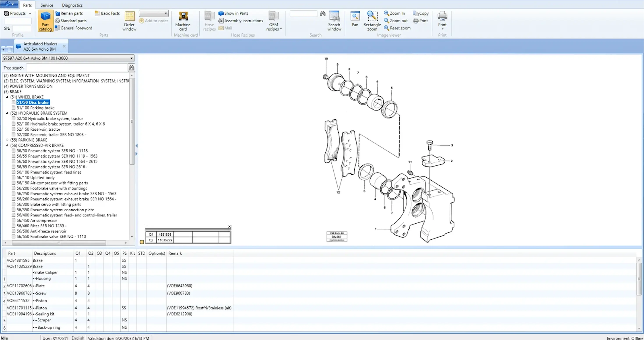The image size is (644, 340).
Task: Collapse the (56) COMPRESSED-AIR BRAKE node
Action: coord(7,145)
